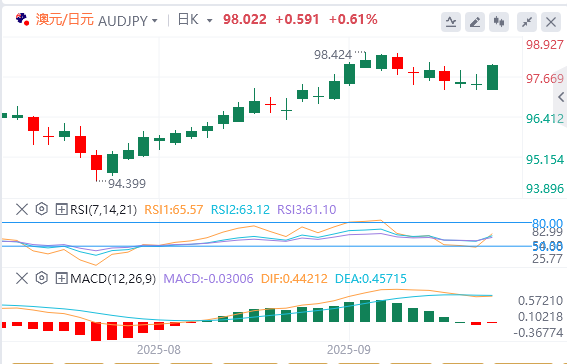This screenshot has width=567, height=364.
Task: Click the 94.399 low price label
Action: coord(127,184)
